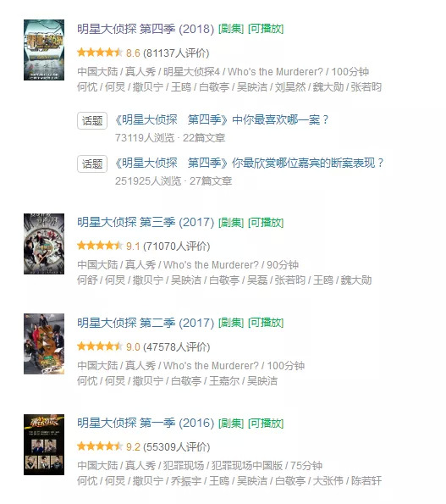Click the 可播放 tag for season three
Screen dimensions: 446x504
tap(266, 223)
